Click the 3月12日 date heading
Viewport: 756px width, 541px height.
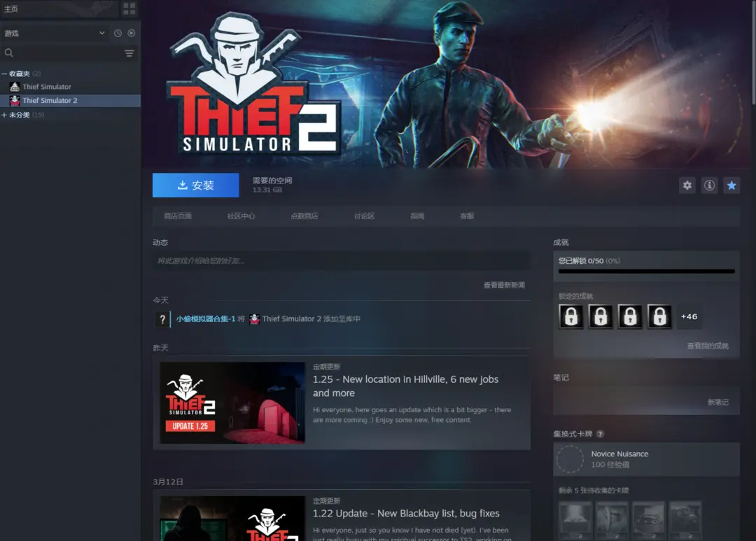point(168,482)
